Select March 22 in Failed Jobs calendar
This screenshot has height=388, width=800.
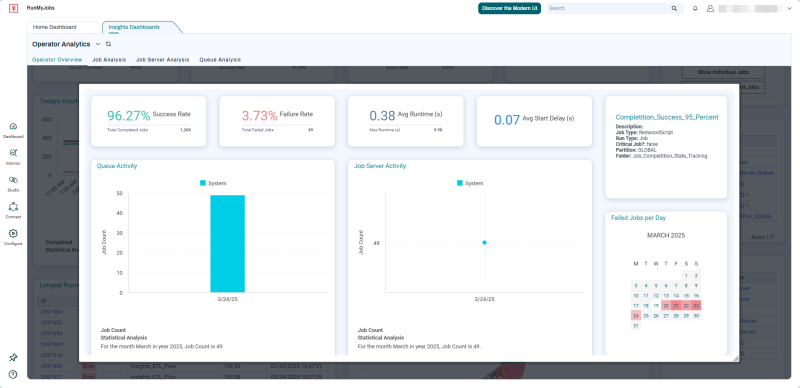(686, 306)
